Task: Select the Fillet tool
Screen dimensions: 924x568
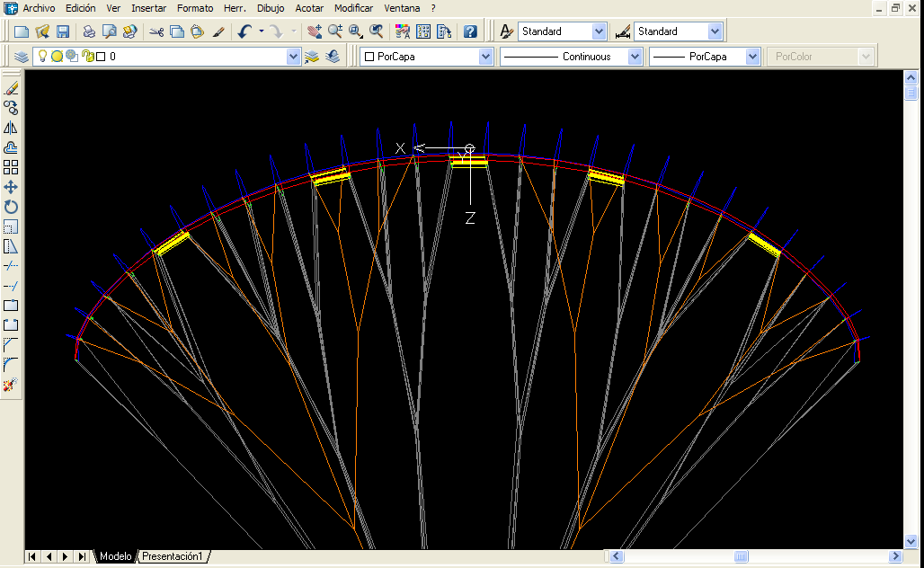Action: [x=11, y=365]
